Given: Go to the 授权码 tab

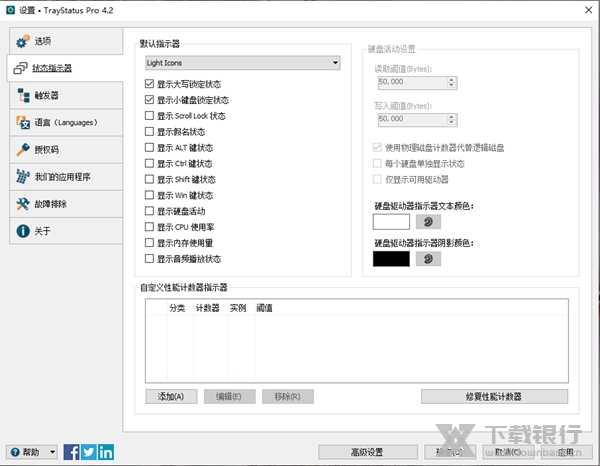Looking at the screenshot, I should pos(66,150).
